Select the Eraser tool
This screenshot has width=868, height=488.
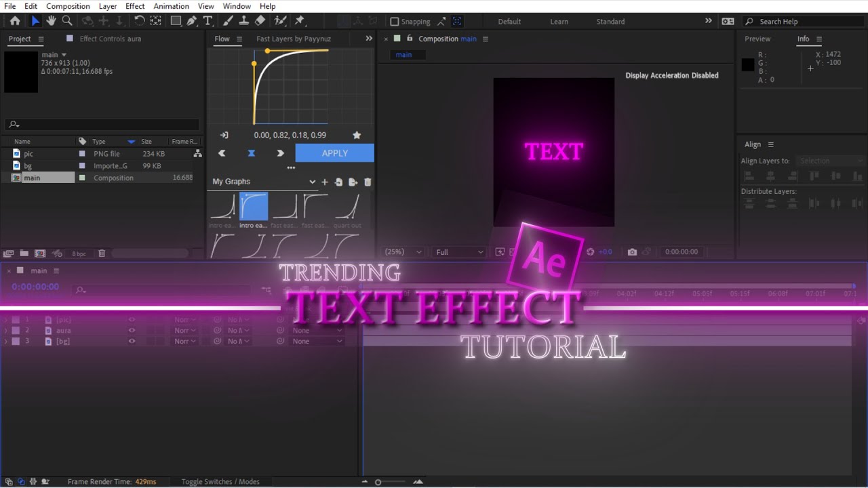click(260, 21)
